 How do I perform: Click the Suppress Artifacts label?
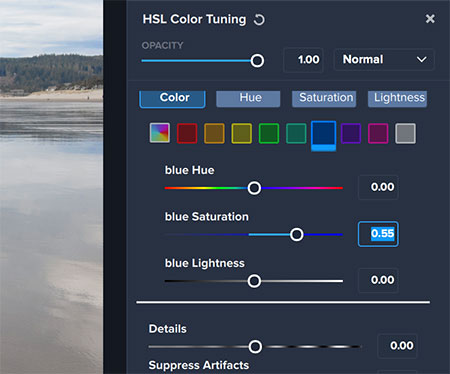click(x=199, y=365)
